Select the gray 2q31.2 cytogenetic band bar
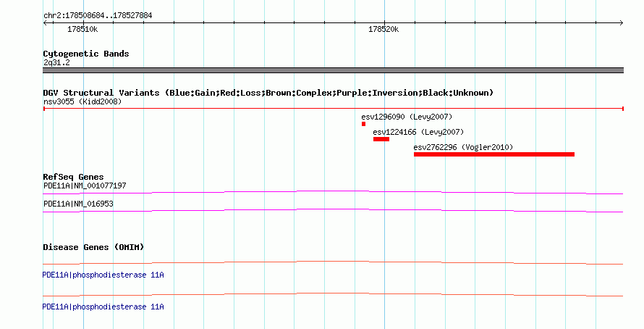The image size is (644, 329). [333, 70]
